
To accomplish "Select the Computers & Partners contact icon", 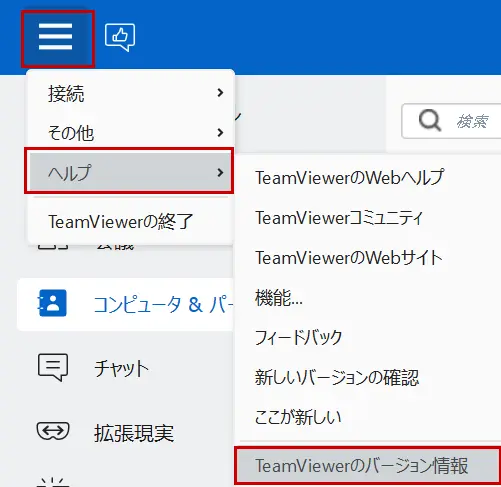I will 53,303.
